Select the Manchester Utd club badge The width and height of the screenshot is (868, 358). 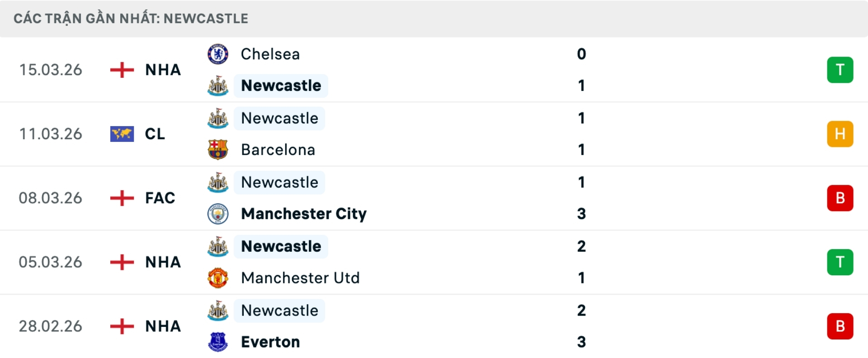(x=218, y=278)
